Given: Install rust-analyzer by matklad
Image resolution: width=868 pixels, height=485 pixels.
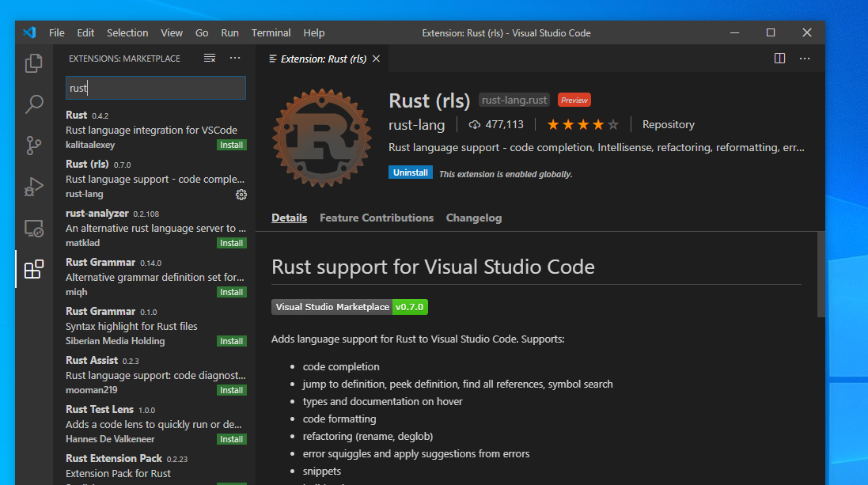Looking at the screenshot, I should (231, 243).
